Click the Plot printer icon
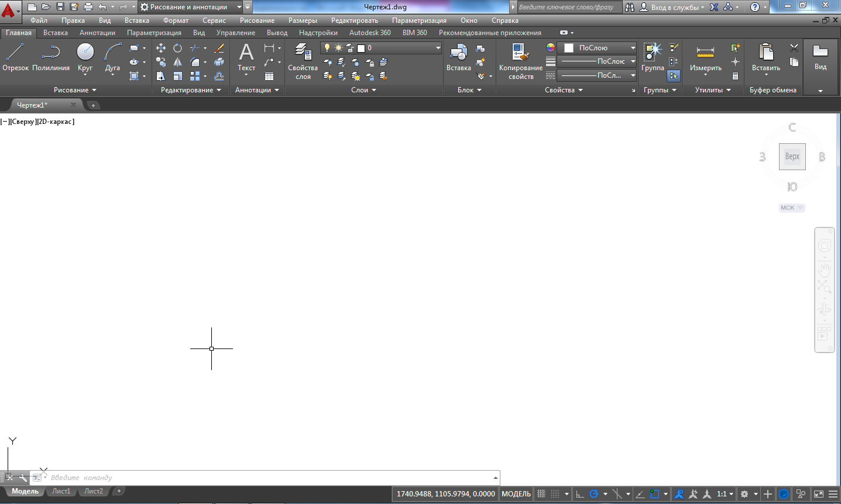 tap(88, 7)
